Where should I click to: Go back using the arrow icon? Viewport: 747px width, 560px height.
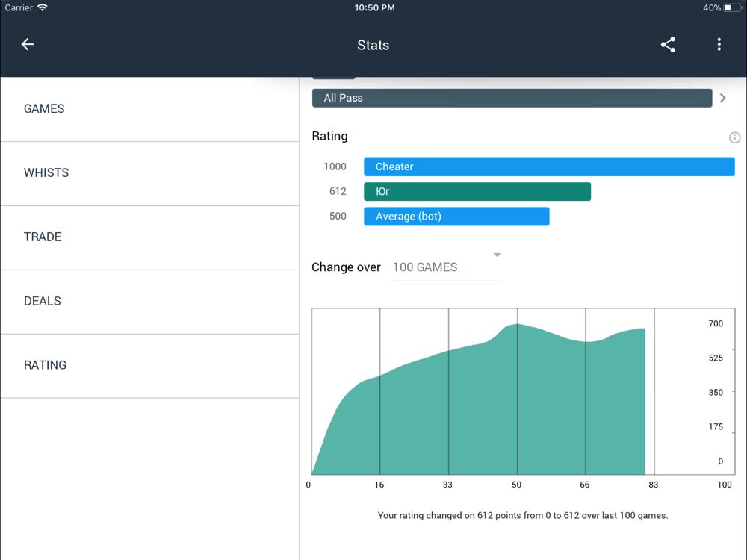(28, 44)
